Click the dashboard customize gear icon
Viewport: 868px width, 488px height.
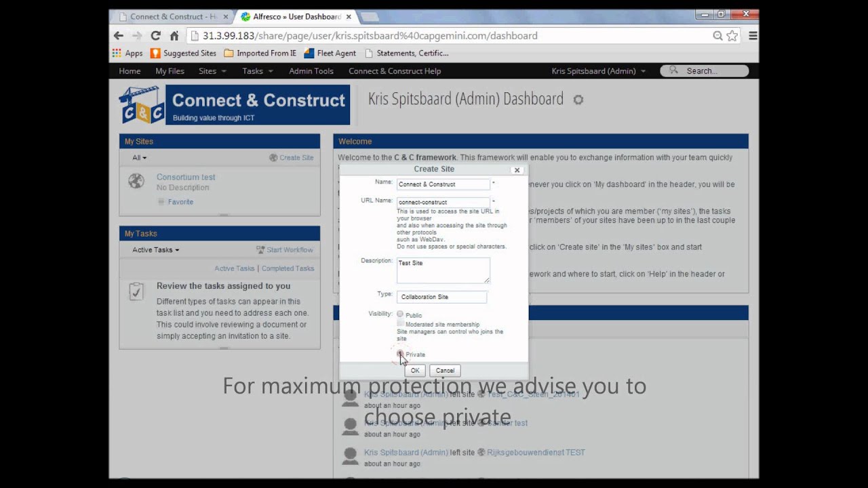coord(578,100)
